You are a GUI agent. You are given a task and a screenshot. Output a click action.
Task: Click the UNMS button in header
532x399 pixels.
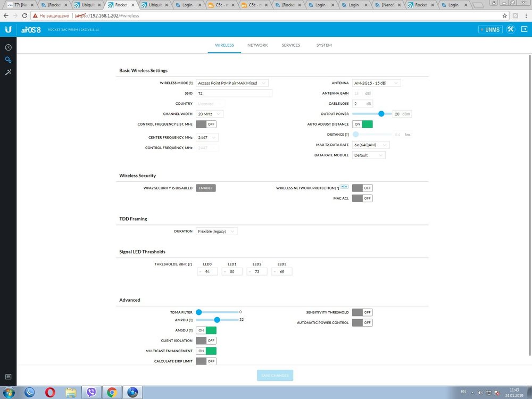(489, 29)
